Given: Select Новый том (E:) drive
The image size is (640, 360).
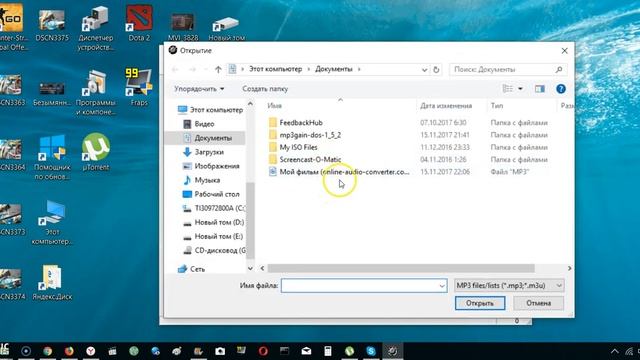Looking at the screenshot, I should pyautogui.click(x=213, y=236).
